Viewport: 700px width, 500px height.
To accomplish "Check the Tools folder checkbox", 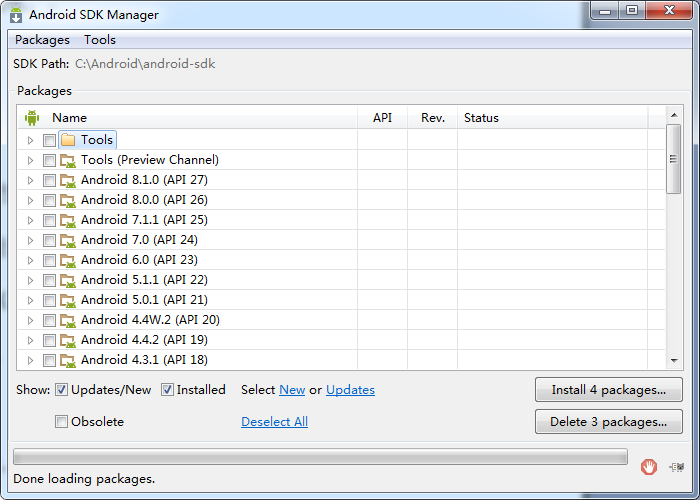I will coord(49,140).
